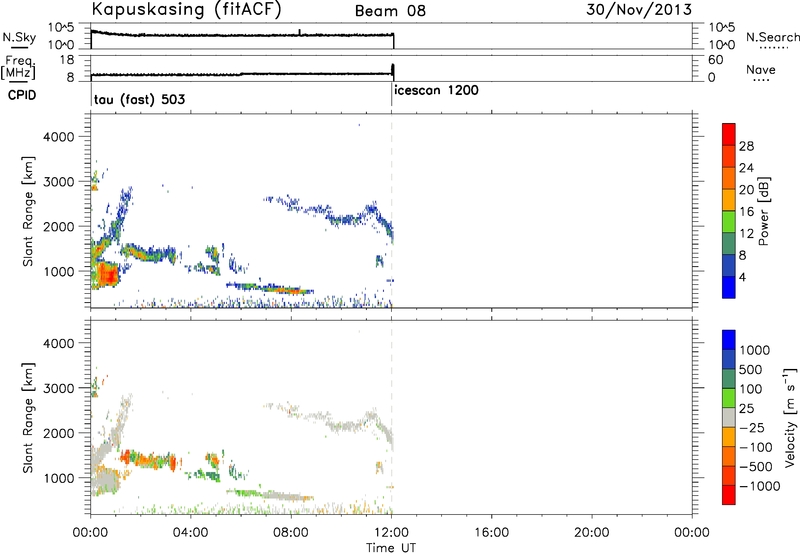Click the gray segment of velocity colorbar

tap(729, 417)
